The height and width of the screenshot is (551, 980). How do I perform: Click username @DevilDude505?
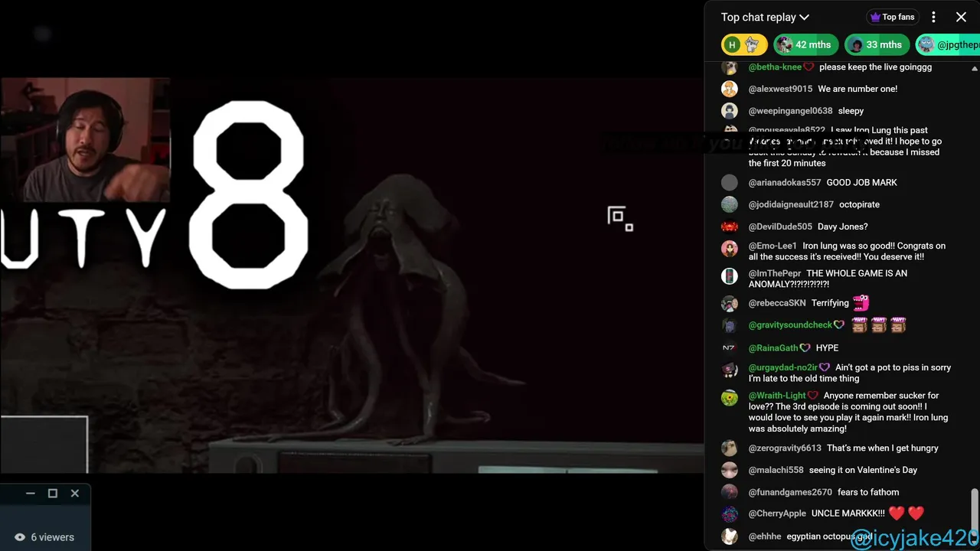pos(780,227)
